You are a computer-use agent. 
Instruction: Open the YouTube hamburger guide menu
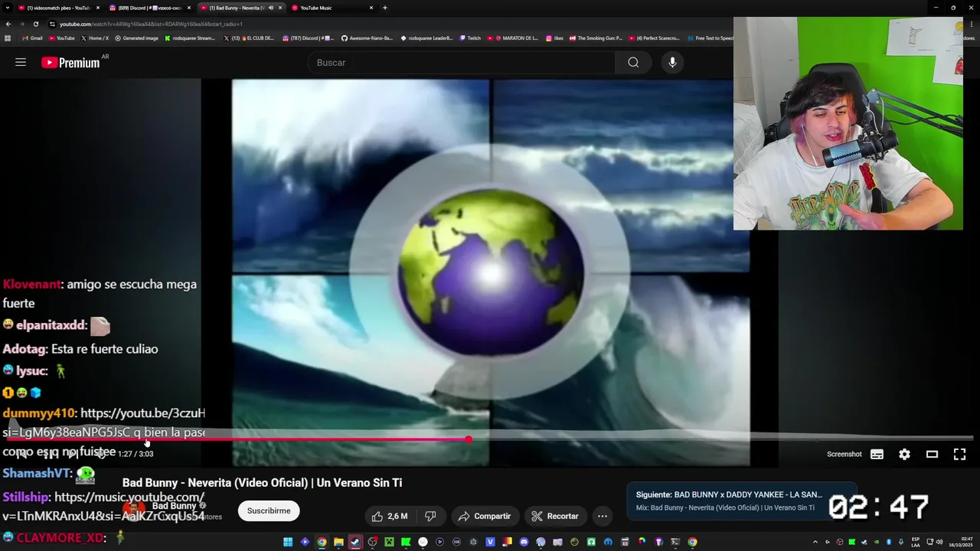coord(21,62)
